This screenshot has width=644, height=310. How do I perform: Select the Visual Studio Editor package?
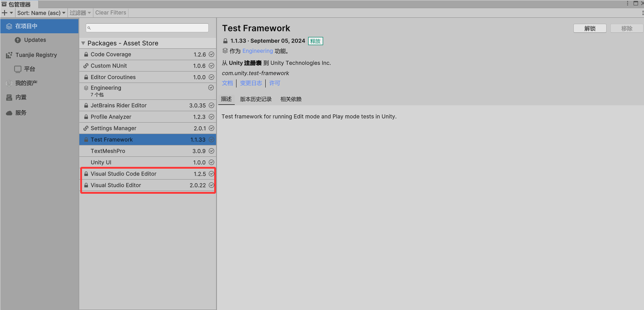(x=148, y=185)
